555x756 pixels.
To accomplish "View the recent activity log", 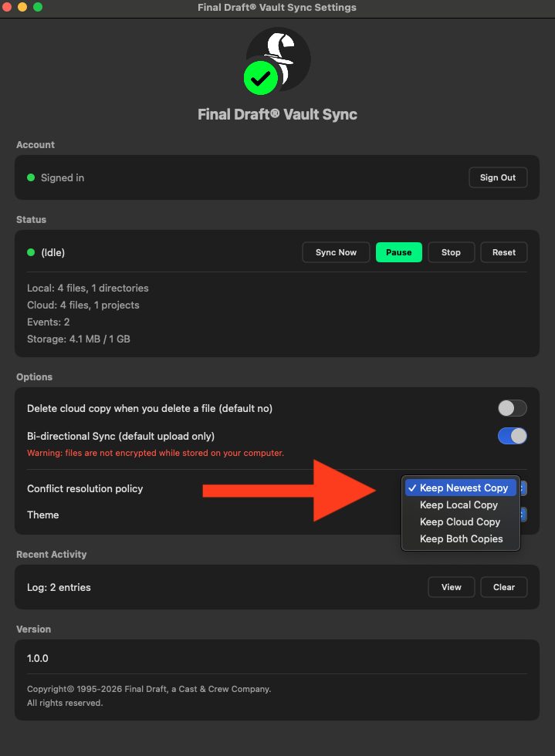I will point(451,587).
